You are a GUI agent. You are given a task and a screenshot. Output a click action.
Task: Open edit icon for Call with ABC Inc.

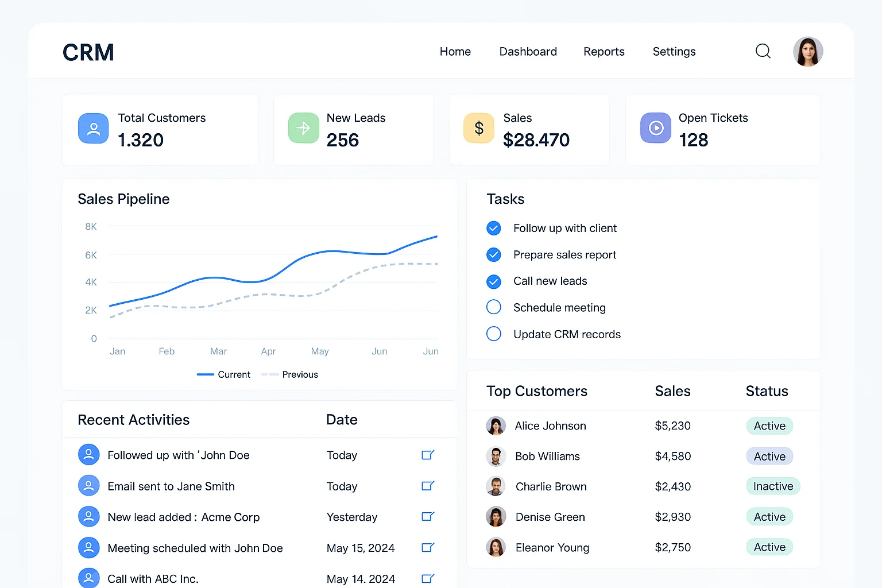click(428, 578)
